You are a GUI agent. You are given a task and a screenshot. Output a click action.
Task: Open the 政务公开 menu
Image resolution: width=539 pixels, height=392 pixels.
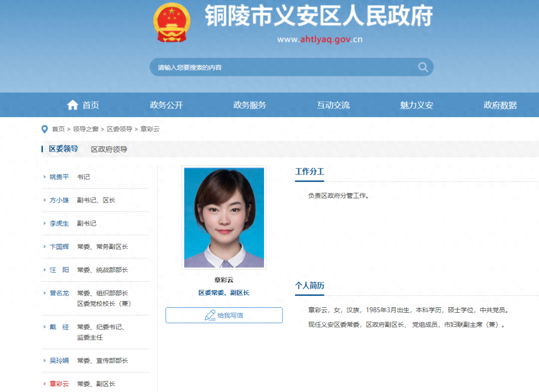(166, 105)
